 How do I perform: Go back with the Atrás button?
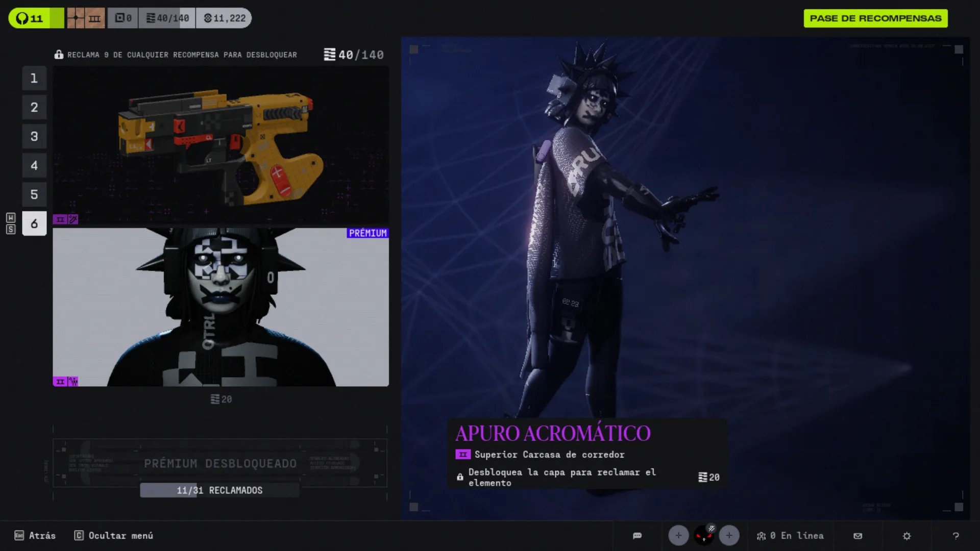click(x=35, y=536)
